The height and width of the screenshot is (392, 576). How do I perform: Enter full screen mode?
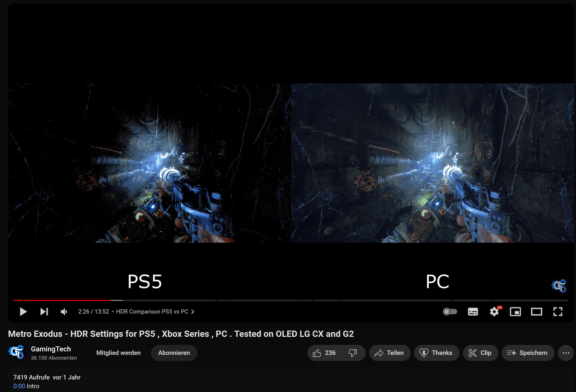[x=558, y=312]
